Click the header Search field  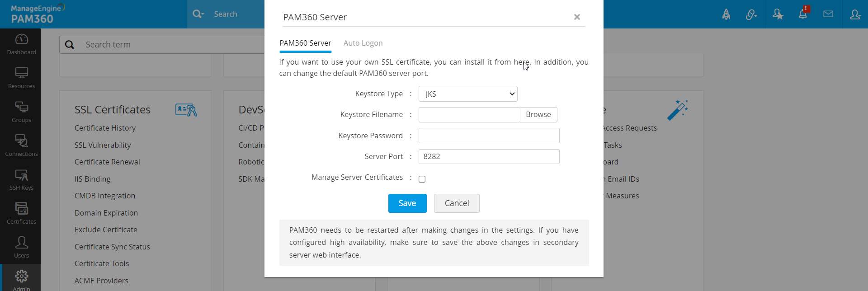click(x=237, y=14)
